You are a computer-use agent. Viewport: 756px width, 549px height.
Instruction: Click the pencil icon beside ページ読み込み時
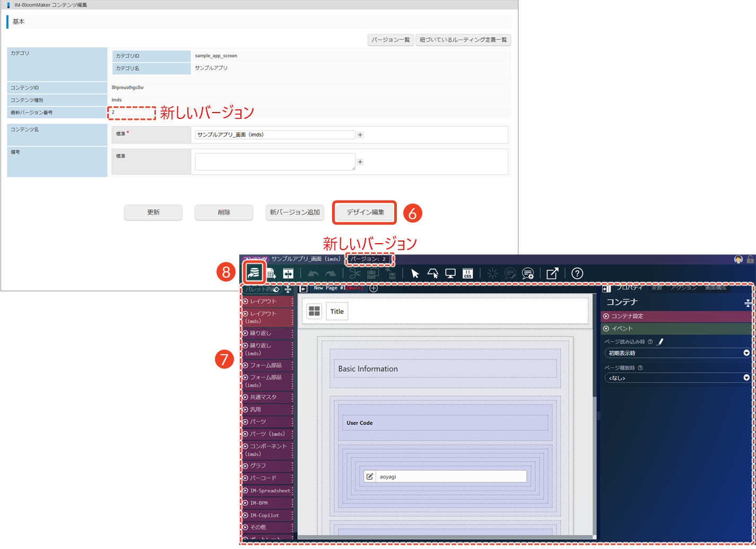click(661, 342)
